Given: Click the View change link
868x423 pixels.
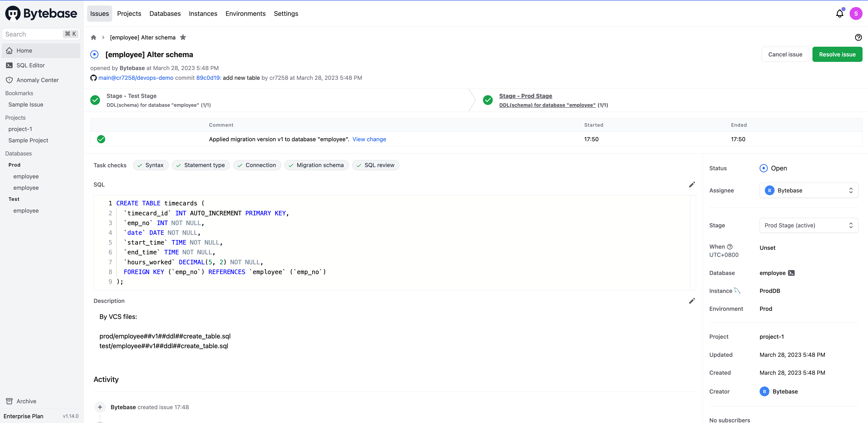Looking at the screenshot, I should pos(369,139).
